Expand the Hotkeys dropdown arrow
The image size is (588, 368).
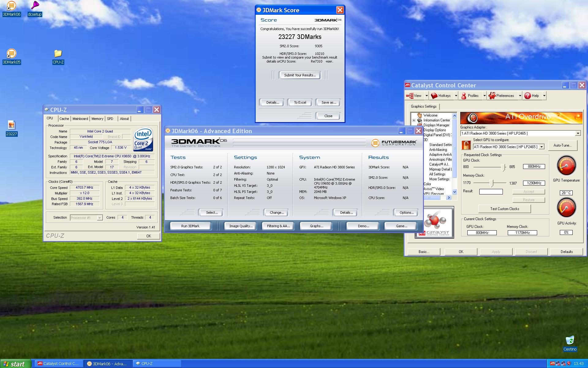point(456,96)
